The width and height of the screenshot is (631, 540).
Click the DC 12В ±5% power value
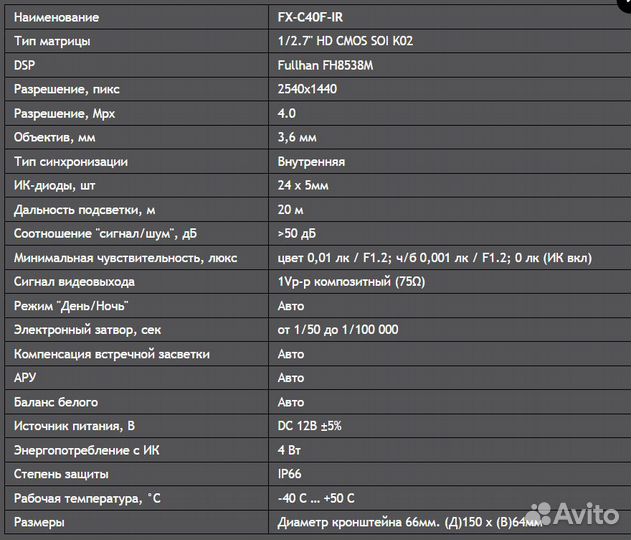tap(310, 426)
